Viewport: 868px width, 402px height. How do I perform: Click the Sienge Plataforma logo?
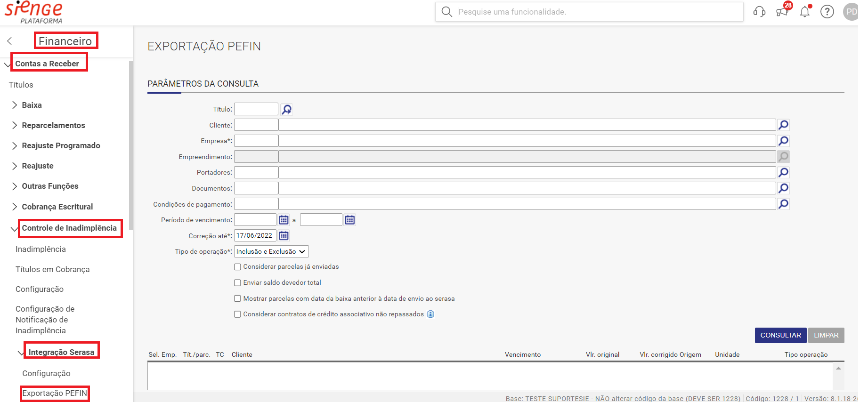point(33,12)
